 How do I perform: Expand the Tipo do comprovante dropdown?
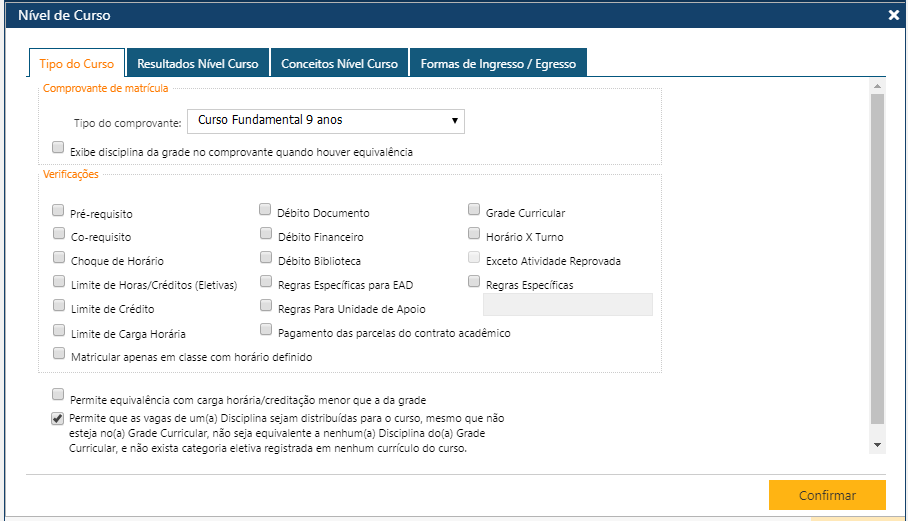click(326, 121)
